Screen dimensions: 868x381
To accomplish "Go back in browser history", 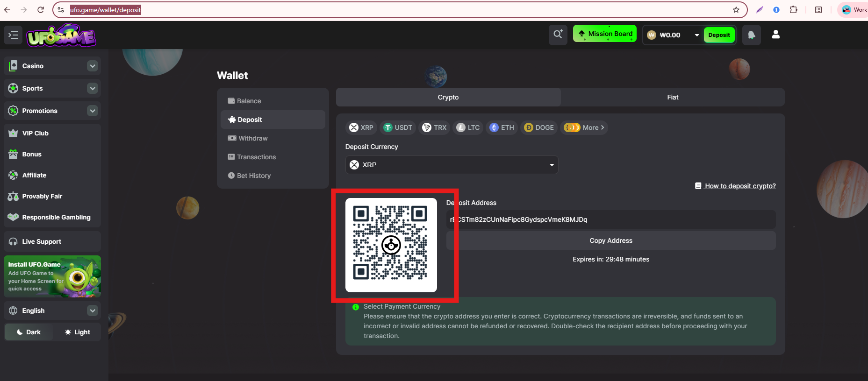I will (x=7, y=10).
